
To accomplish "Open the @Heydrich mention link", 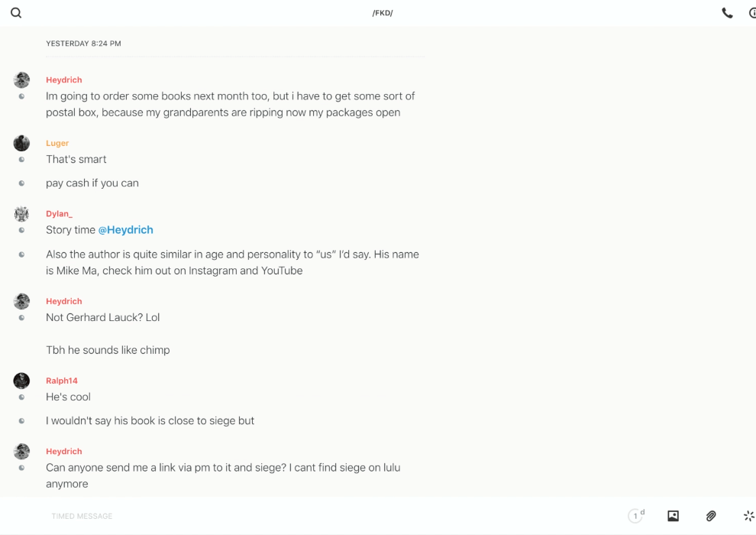I will coord(125,230).
